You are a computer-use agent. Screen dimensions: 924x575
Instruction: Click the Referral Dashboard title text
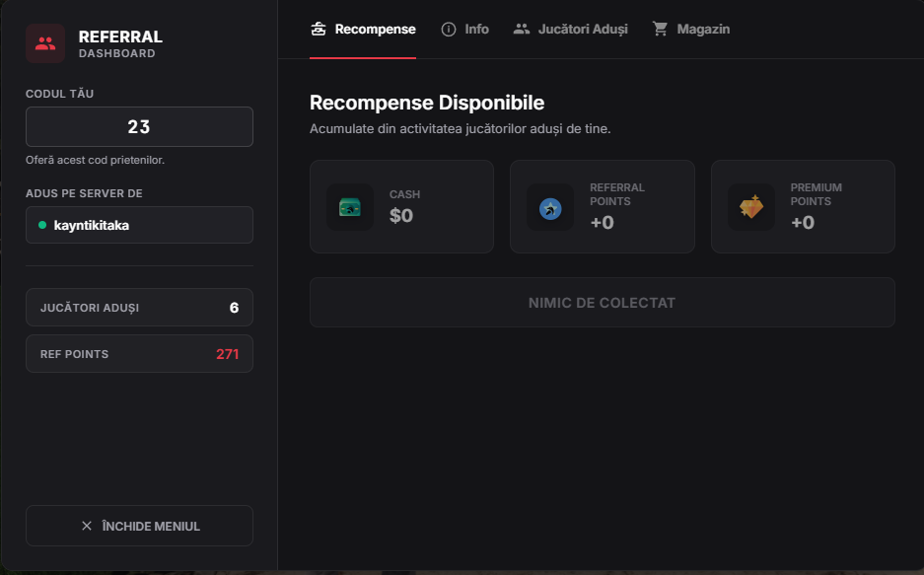click(x=120, y=44)
